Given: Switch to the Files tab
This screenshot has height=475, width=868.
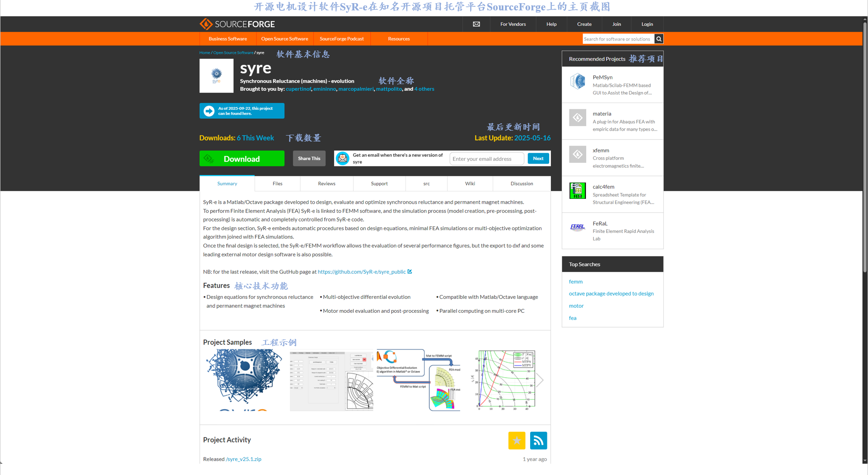Looking at the screenshot, I should (277, 183).
